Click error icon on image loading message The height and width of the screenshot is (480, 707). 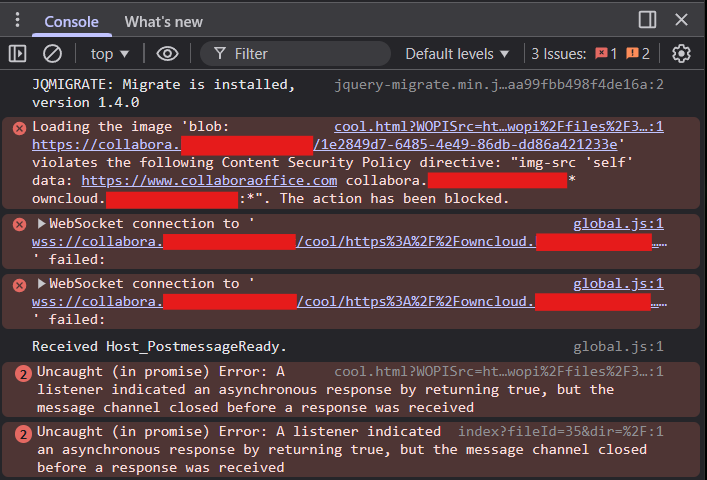click(x=19, y=127)
